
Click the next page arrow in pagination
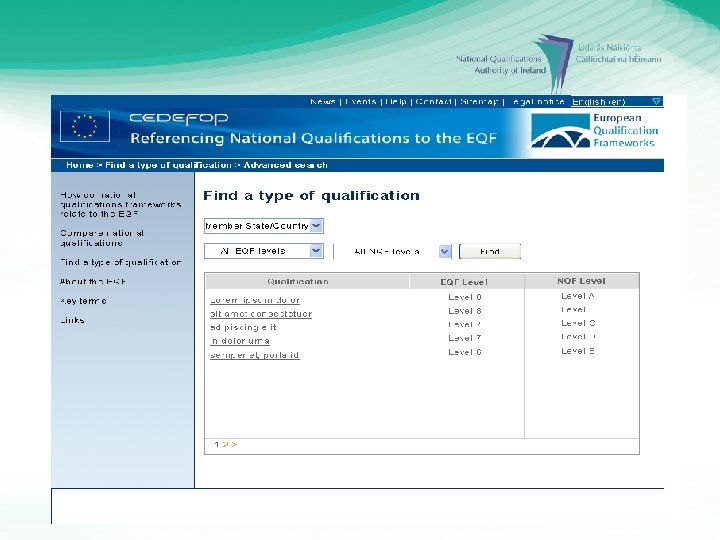coord(234,444)
